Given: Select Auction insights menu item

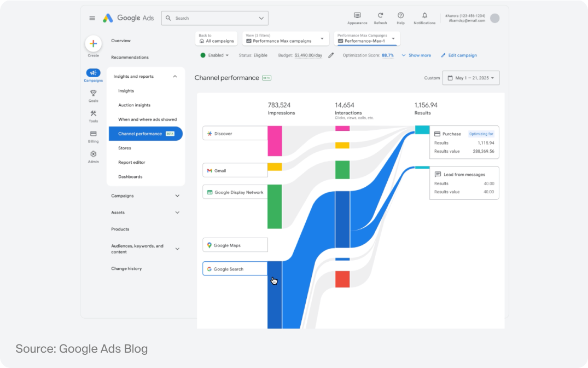Looking at the screenshot, I should click(x=134, y=105).
